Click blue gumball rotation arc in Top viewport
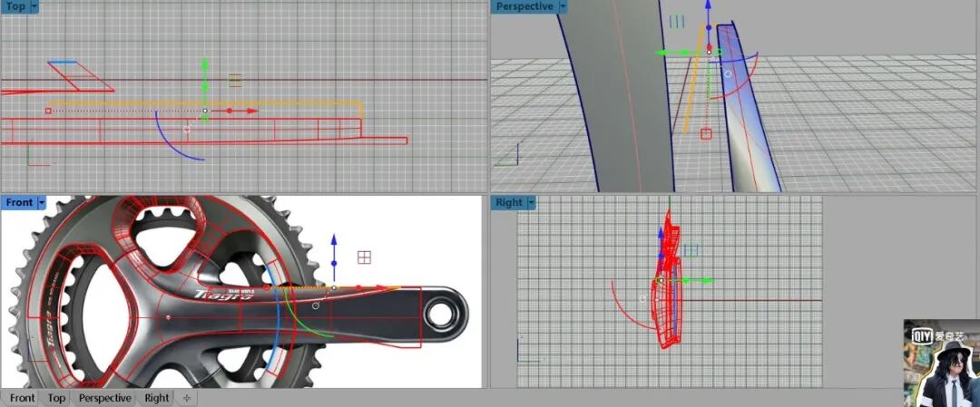980x407 pixels. point(170,143)
